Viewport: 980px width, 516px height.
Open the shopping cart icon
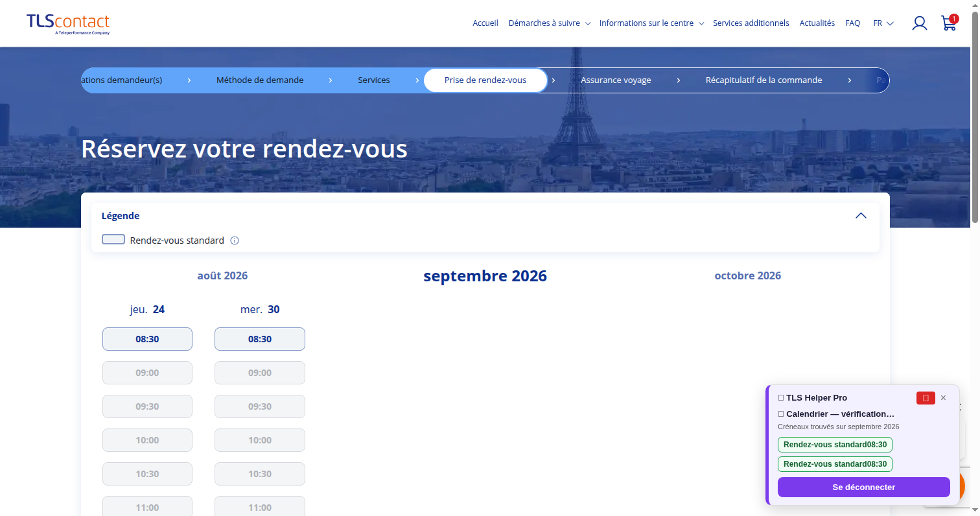click(x=949, y=23)
